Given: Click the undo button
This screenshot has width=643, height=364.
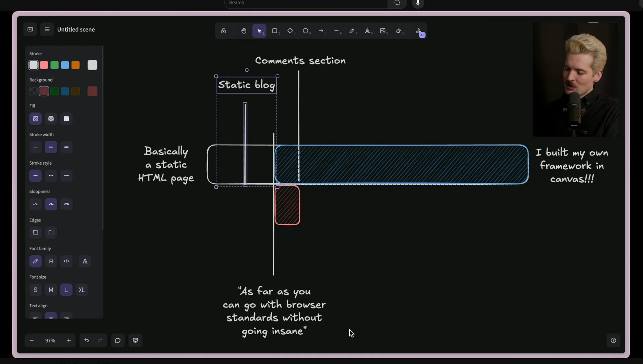Looking at the screenshot, I should [86, 340].
